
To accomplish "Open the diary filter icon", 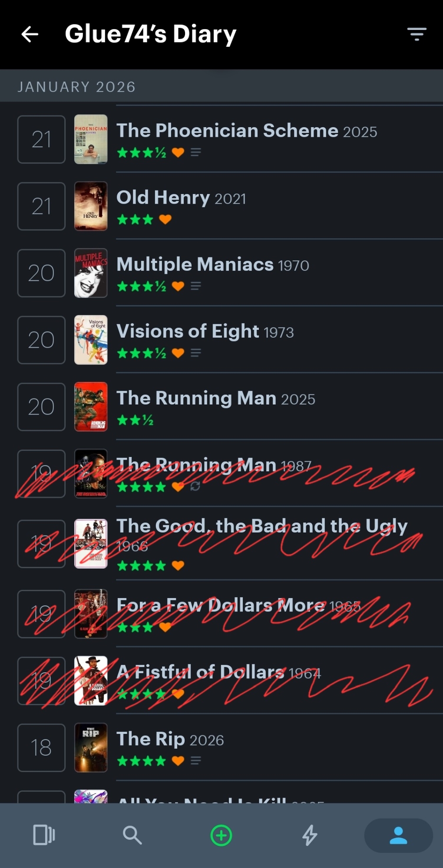I will pos(417,34).
